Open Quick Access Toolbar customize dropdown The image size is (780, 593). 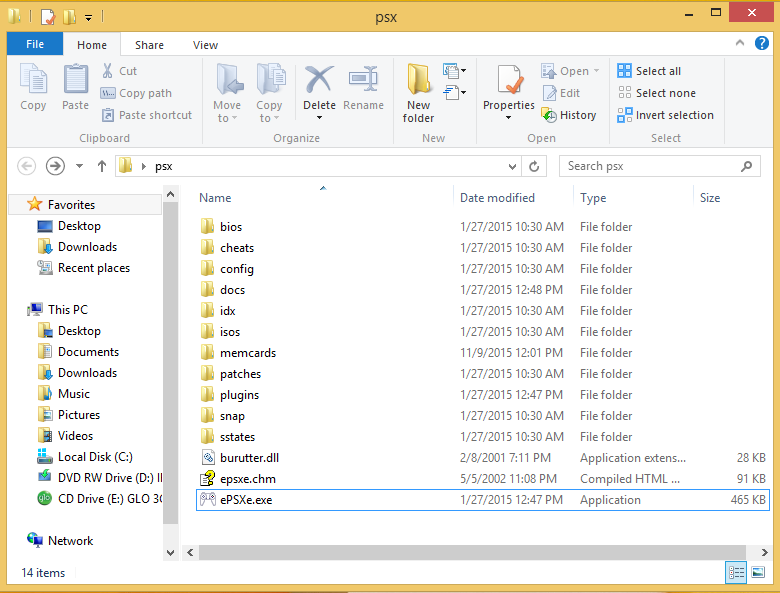pyautogui.click(x=88, y=18)
